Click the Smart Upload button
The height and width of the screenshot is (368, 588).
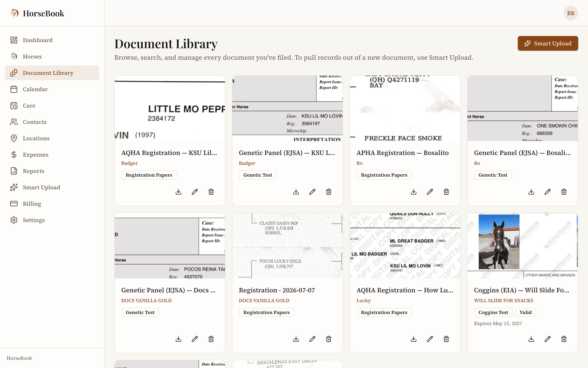[x=548, y=43]
